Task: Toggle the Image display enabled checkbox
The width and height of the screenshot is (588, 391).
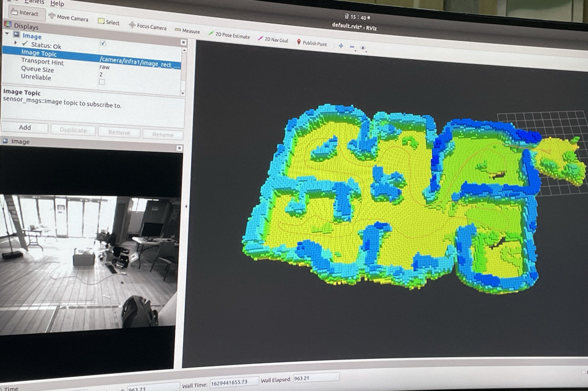Action: click(103, 43)
